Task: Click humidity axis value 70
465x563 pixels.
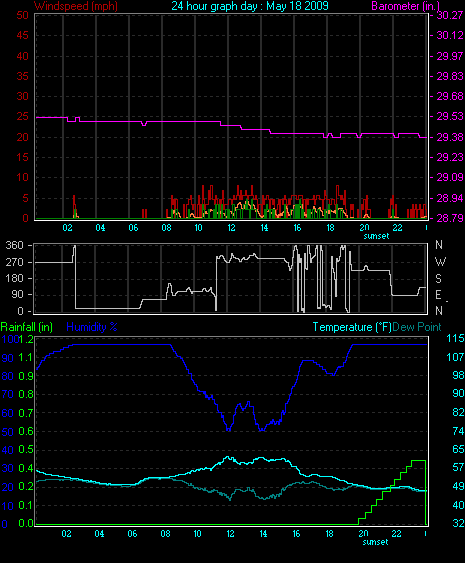Action: click(8, 394)
